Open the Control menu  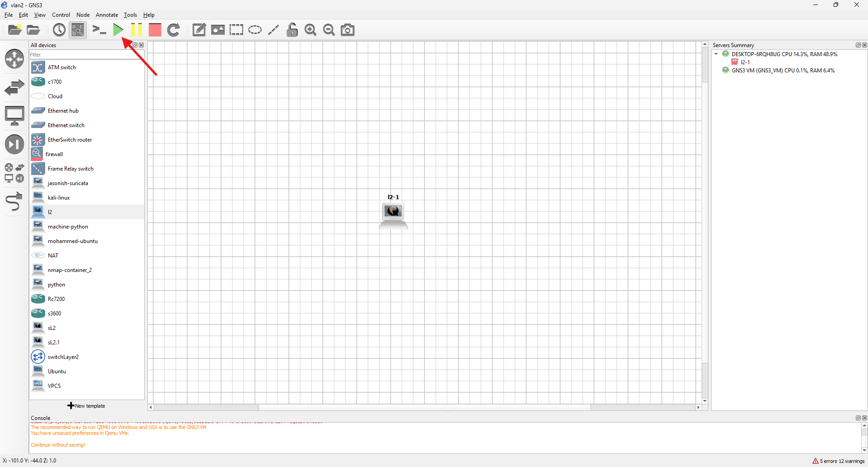(x=61, y=15)
